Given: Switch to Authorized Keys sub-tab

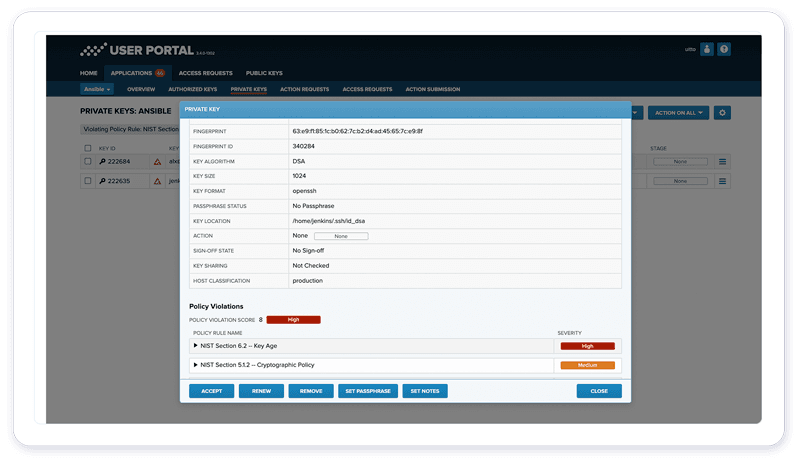Looking at the screenshot, I should pyautogui.click(x=192, y=89).
